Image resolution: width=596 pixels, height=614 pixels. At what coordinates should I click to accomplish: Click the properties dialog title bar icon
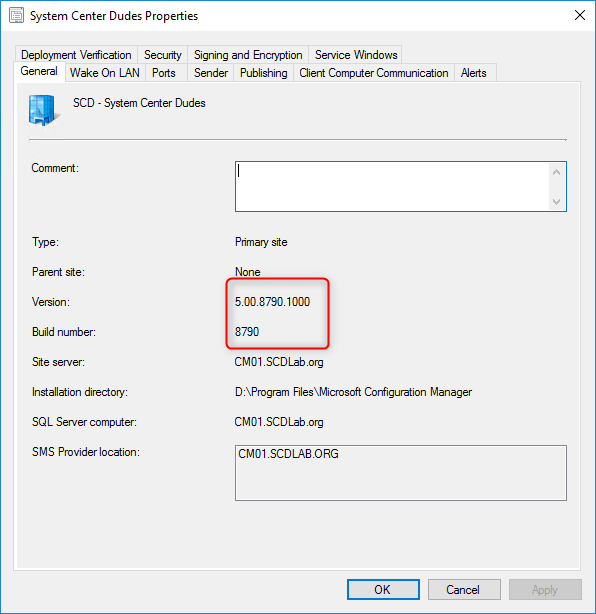(16, 16)
